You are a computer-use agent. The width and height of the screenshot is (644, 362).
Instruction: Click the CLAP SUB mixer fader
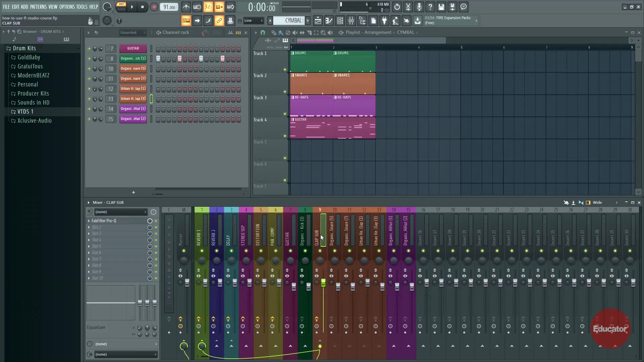click(x=323, y=283)
